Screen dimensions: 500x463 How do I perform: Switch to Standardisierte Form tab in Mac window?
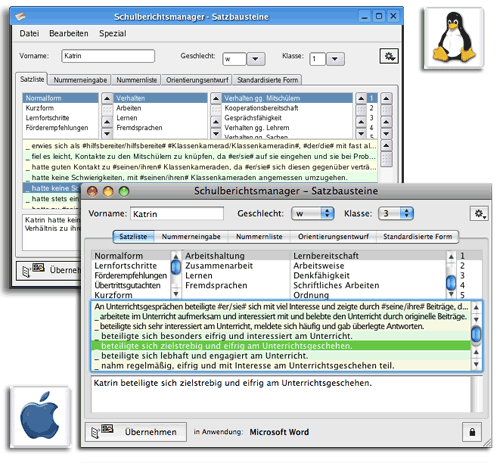pyautogui.click(x=417, y=237)
